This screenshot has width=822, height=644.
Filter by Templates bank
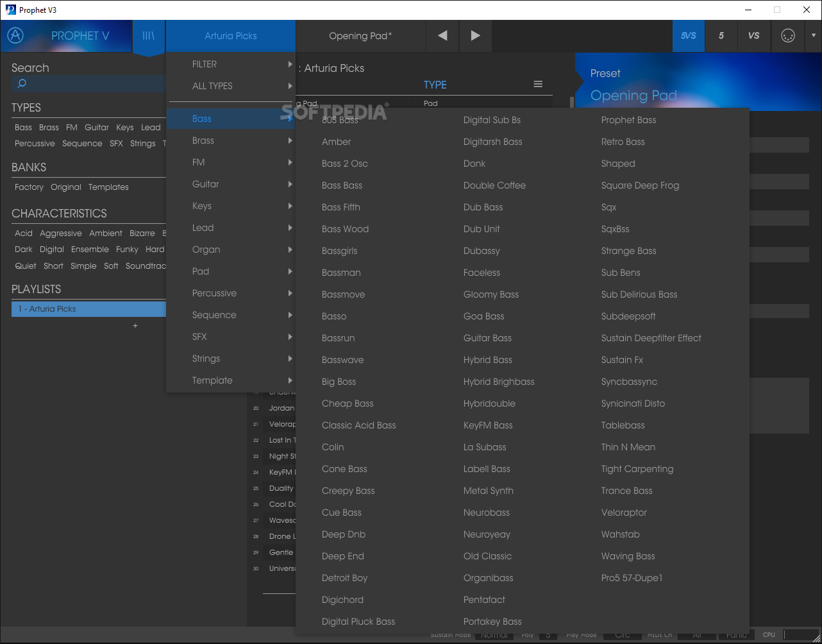(108, 187)
